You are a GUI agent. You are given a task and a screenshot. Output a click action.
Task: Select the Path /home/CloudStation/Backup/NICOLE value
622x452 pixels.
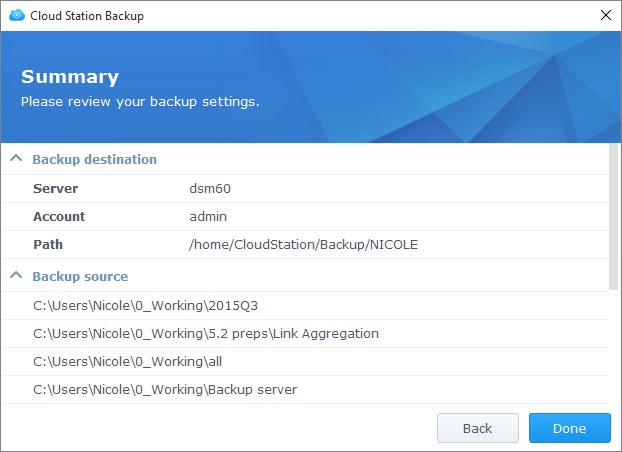[303, 244]
